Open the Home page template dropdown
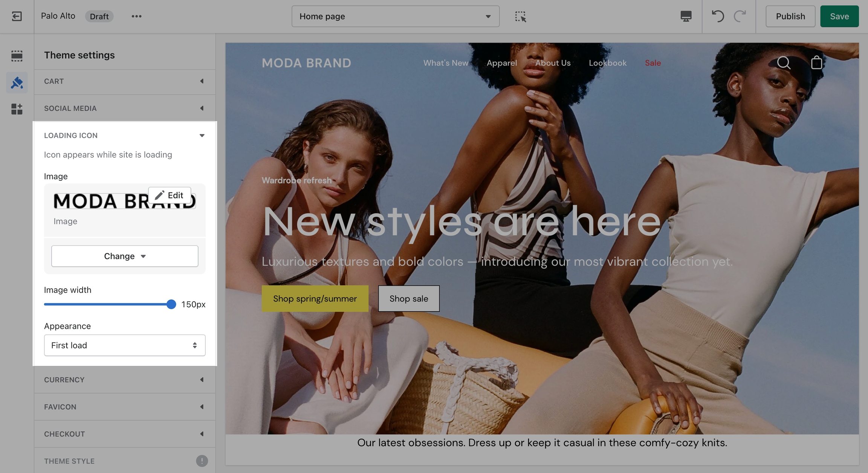 (x=395, y=16)
